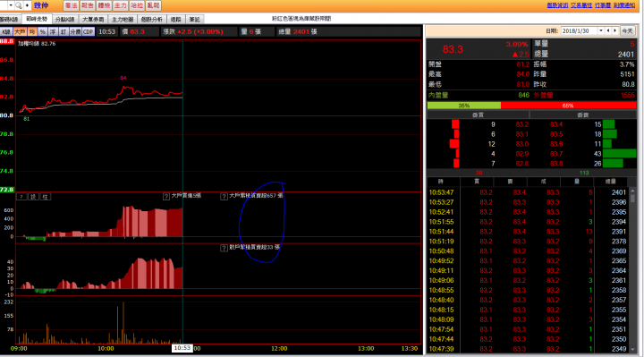This screenshot has width=644, height=357.
Task: Click the small diamond button beside search
Action: (27, 5)
